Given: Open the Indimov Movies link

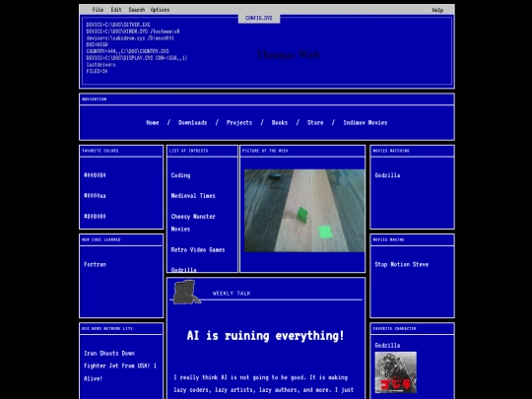Looking at the screenshot, I should click(366, 123).
